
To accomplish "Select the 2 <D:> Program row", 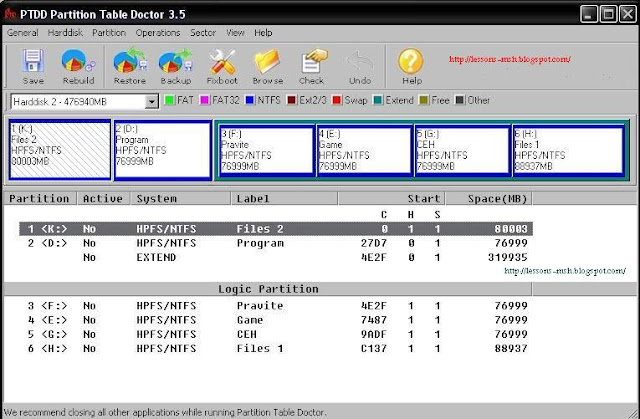I will [x=276, y=243].
